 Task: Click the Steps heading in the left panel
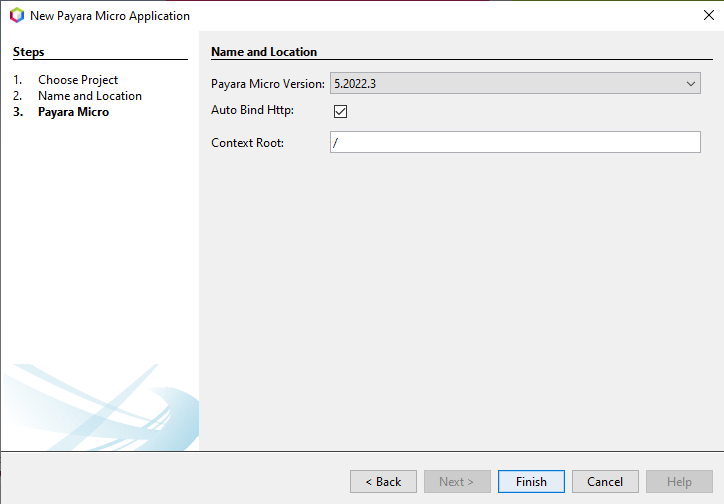click(x=28, y=52)
